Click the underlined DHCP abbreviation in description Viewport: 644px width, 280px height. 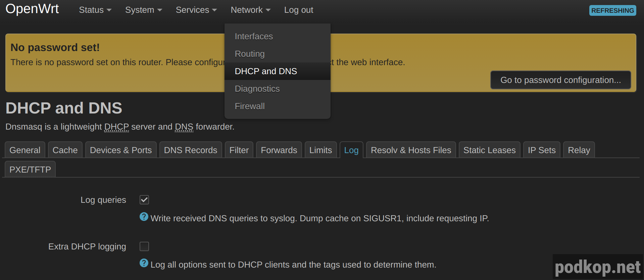116,127
